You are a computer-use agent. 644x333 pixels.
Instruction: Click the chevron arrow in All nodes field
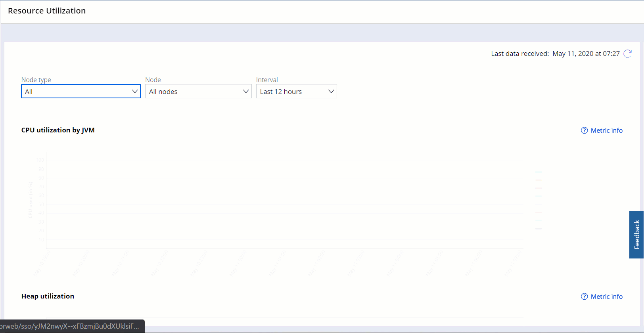point(246,91)
